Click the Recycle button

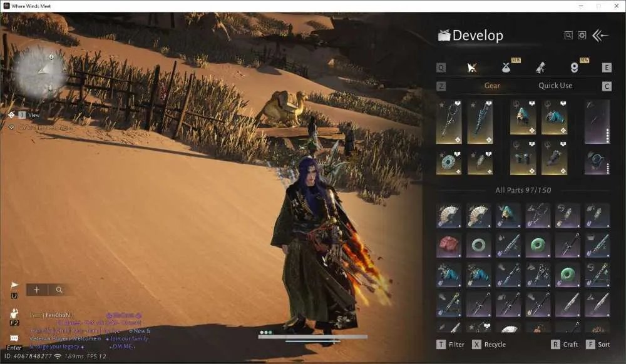click(489, 345)
